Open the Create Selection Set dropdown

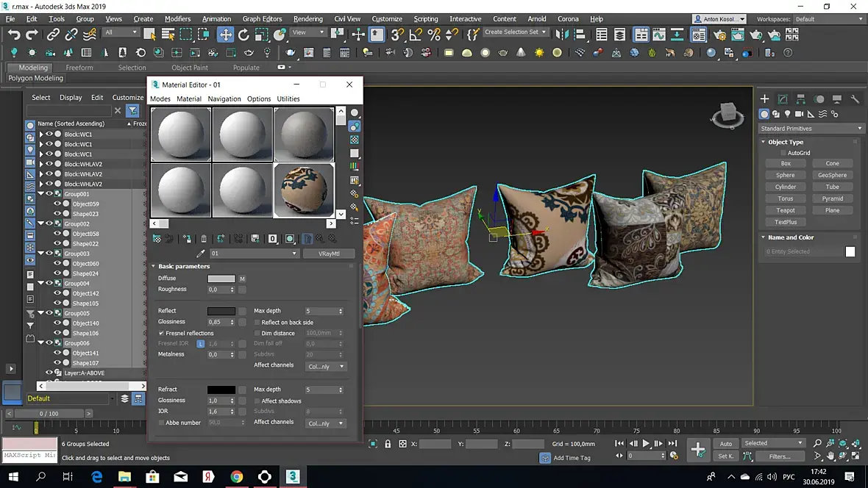(x=516, y=32)
